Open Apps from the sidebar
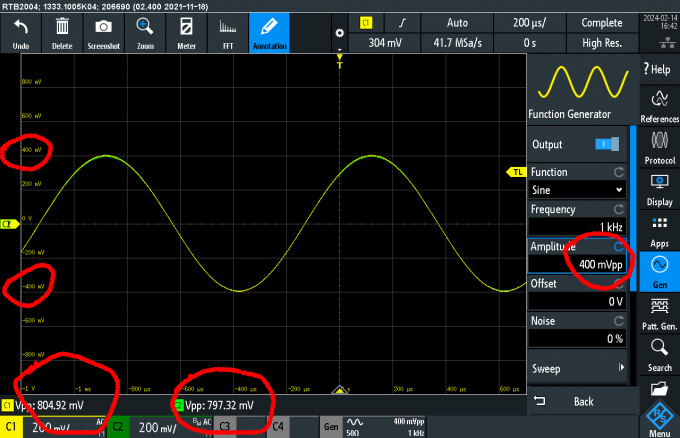 pos(659,230)
